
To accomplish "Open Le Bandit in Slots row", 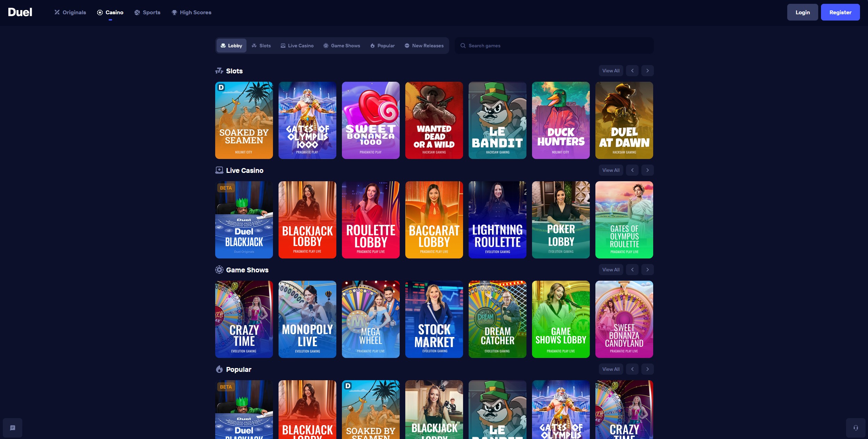I will 498,120.
